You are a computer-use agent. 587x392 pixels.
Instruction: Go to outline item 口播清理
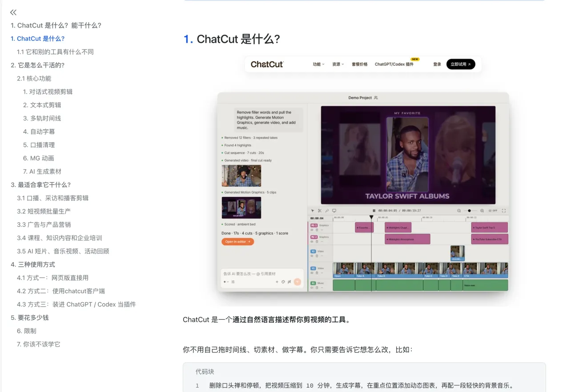click(39, 145)
